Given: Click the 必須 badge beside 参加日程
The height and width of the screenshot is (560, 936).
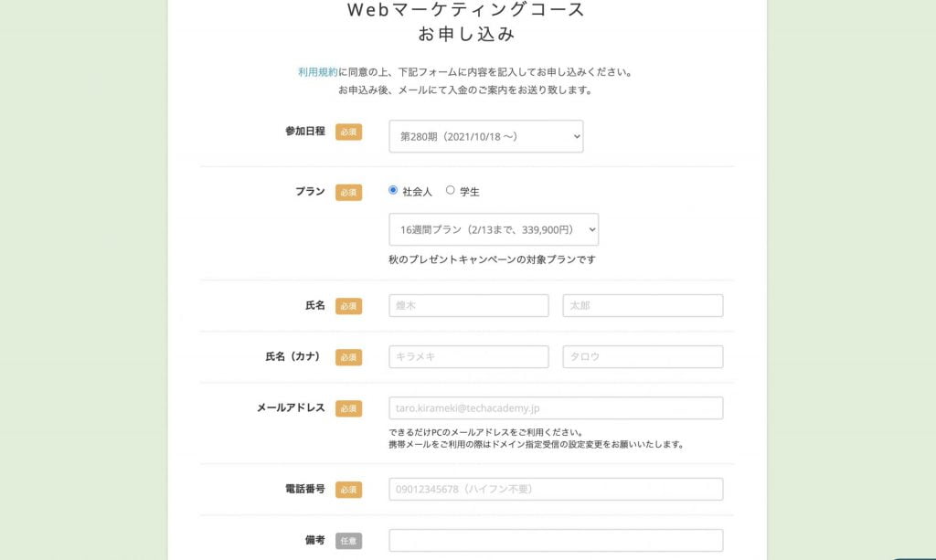Looking at the screenshot, I should point(347,132).
